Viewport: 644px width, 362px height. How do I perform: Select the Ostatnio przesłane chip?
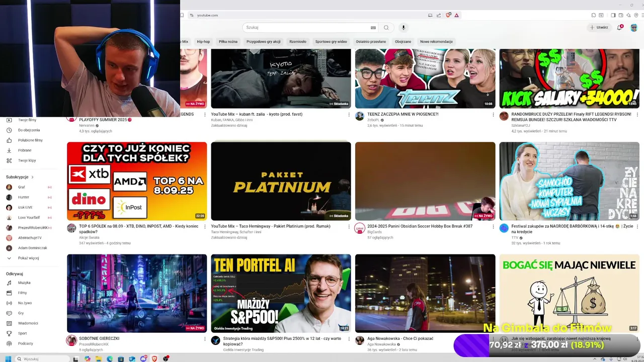point(371,42)
